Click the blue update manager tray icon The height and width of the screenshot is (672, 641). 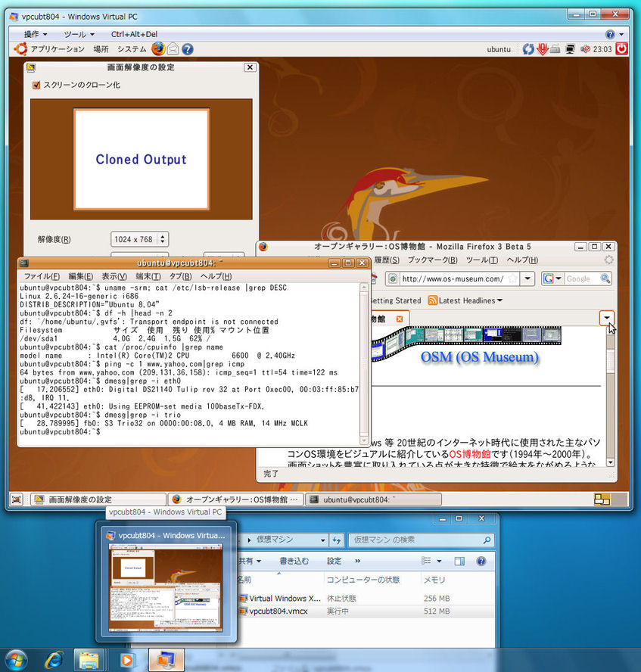click(528, 49)
